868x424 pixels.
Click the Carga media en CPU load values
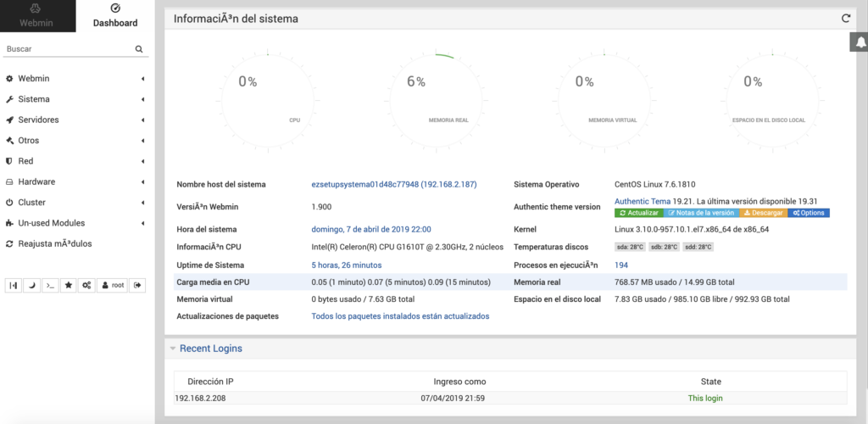401,282
